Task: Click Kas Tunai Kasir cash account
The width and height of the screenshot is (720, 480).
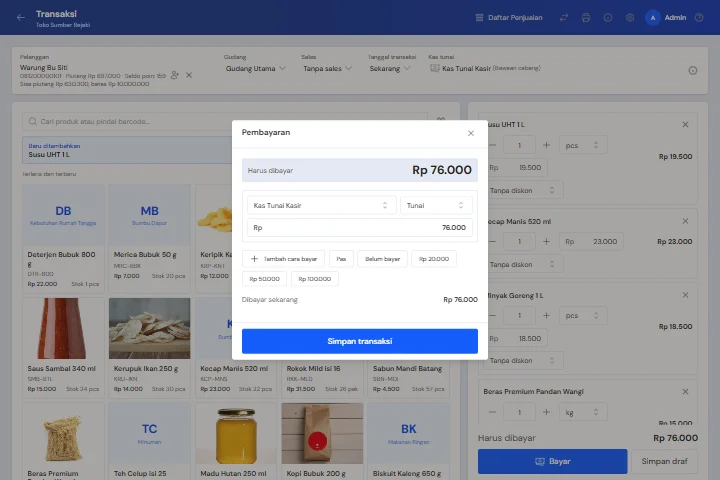Action: [485, 68]
